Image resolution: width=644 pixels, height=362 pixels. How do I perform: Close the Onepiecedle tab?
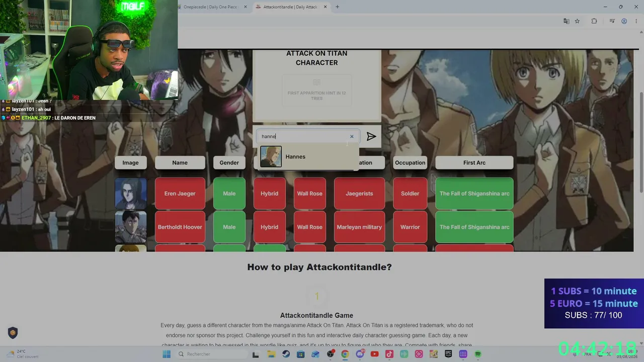246,7
